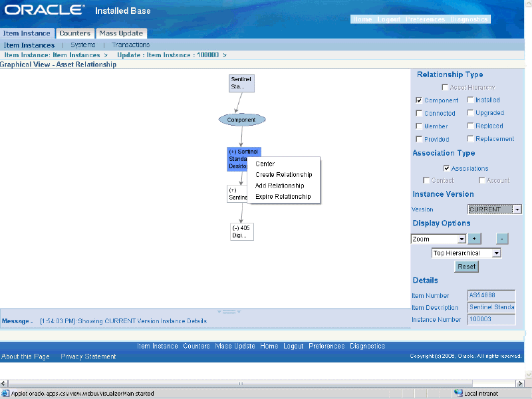Image resolution: width=532 pixels, height=399 pixels.
Task: Enable the Connected relationship checkbox
Action: [x=419, y=113]
